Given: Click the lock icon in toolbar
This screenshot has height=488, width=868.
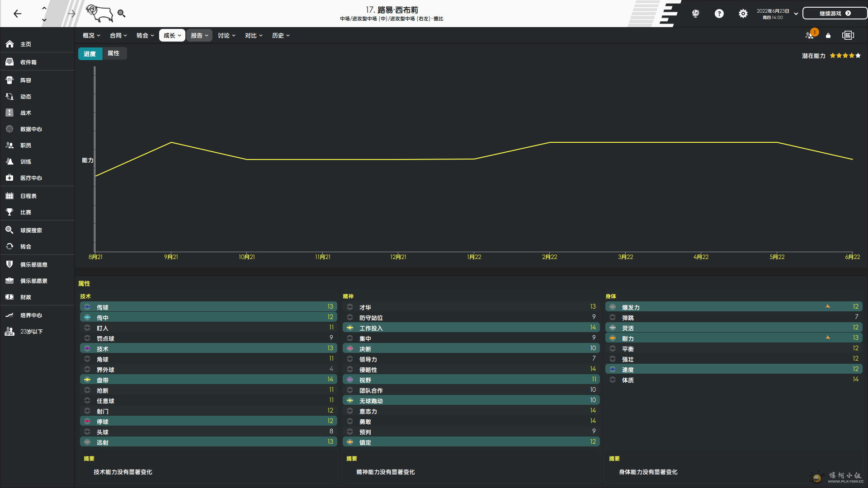Looking at the screenshot, I should pyautogui.click(x=828, y=36).
